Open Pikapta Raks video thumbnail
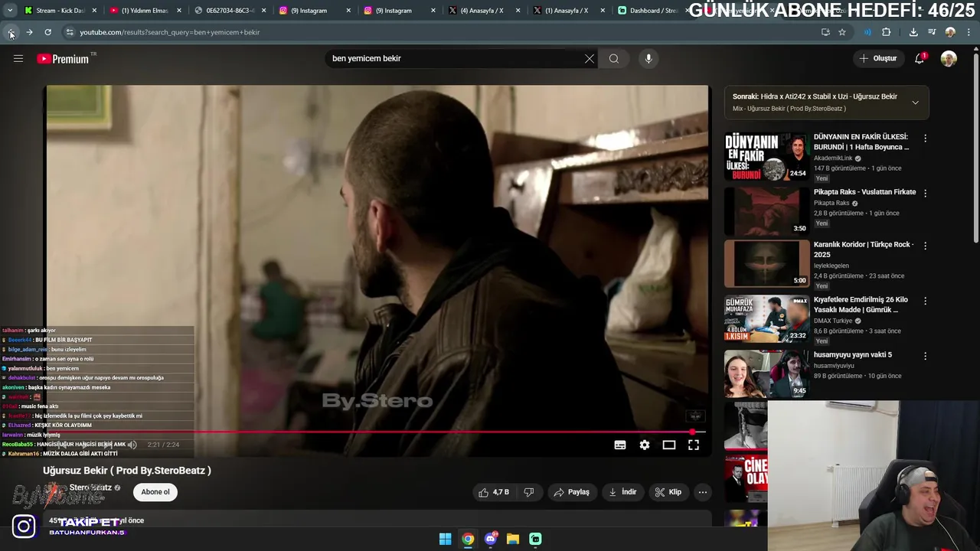Screen dimensions: 980x551 click(x=766, y=211)
